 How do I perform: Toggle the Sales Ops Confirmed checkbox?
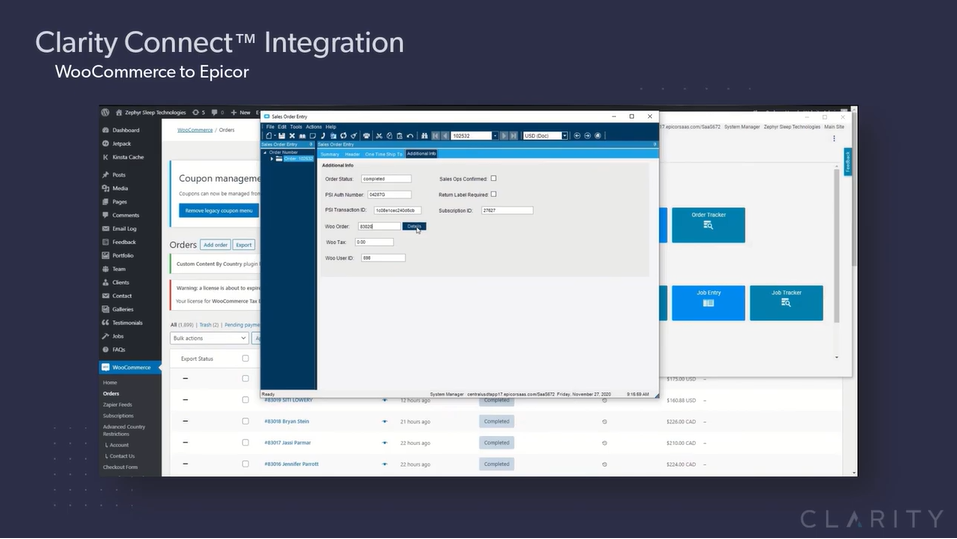pyautogui.click(x=494, y=178)
